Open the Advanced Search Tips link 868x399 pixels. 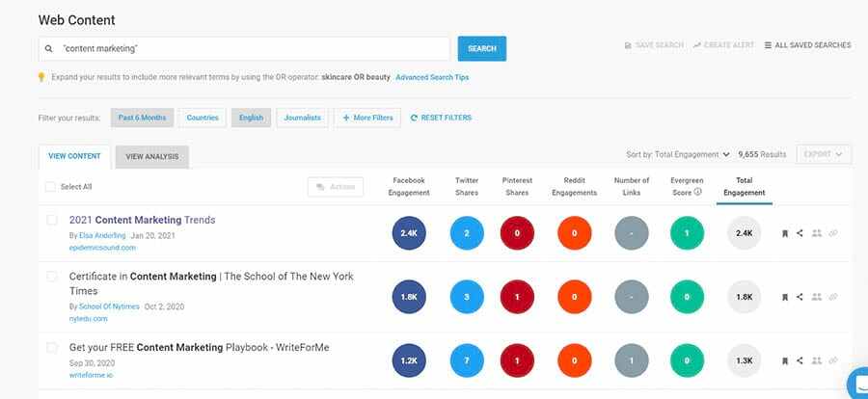click(x=432, y=77)
